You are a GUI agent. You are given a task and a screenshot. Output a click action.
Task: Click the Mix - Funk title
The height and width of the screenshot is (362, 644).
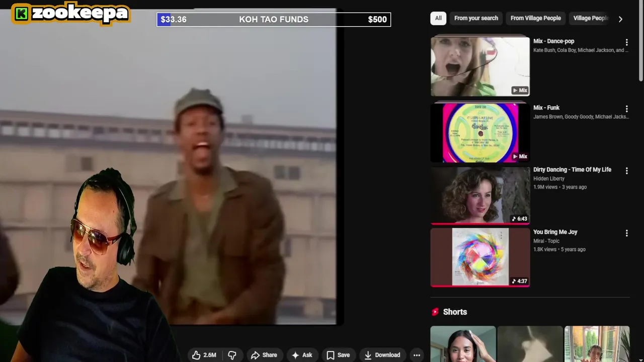[x=546, y=108]
